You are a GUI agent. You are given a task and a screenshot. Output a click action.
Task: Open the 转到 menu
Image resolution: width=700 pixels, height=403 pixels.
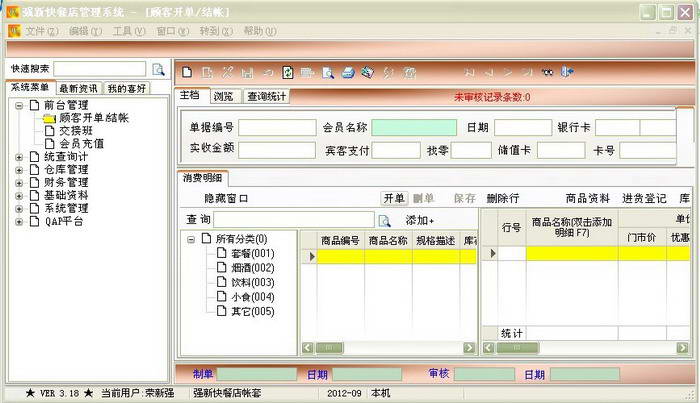click(x=216, y=31)
